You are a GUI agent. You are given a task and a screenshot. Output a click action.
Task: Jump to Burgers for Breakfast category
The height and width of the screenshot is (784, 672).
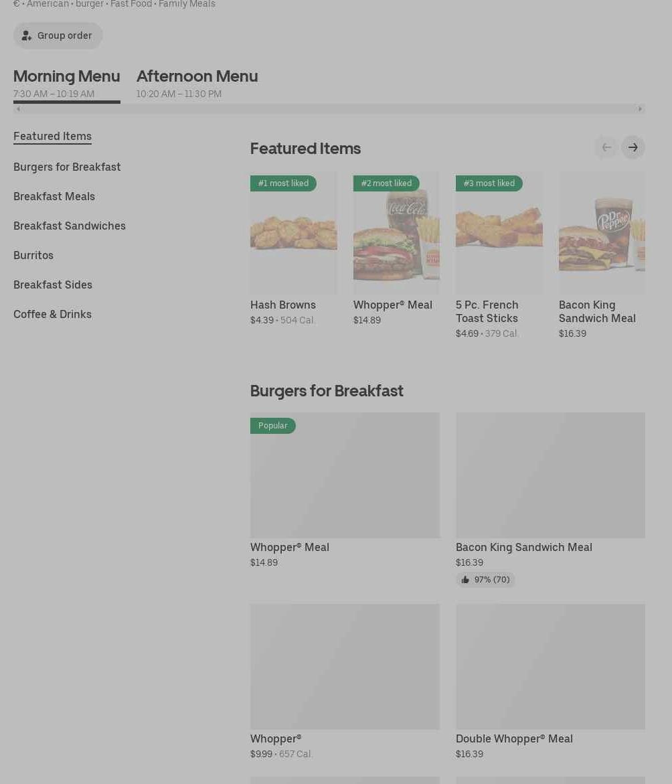[x=67, y=167]
